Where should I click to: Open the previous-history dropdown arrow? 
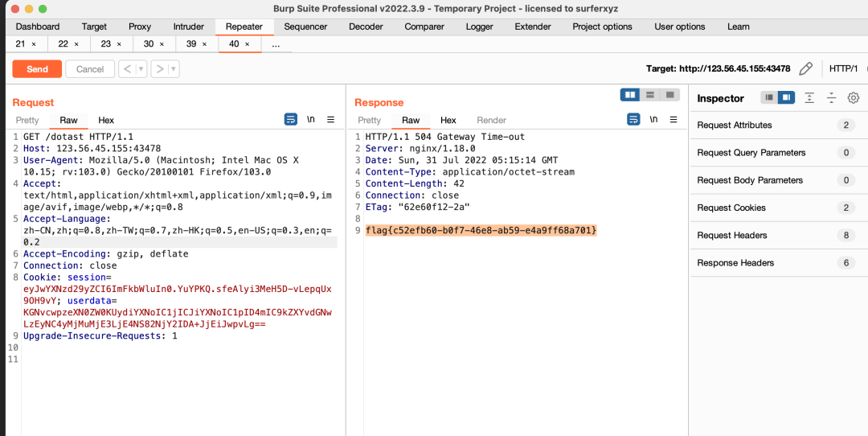141,69
